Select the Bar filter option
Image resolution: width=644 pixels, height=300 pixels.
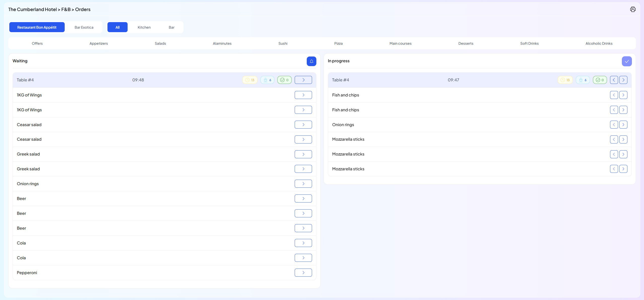[171, 27]
